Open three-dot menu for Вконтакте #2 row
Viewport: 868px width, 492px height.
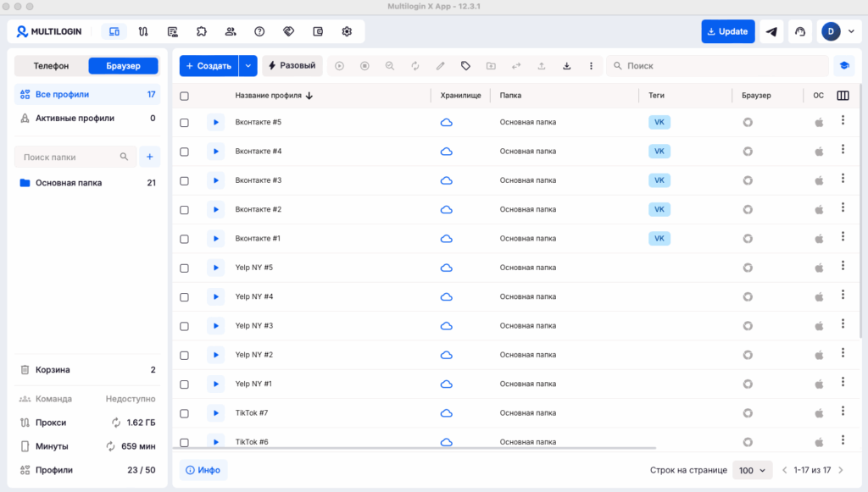click(843, 207)
